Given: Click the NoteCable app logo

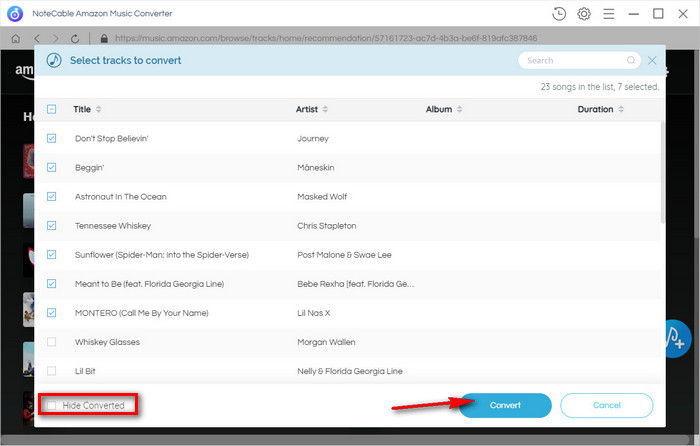Looking at the screenshot, I should pyautogui.click(x=15, y=14).
